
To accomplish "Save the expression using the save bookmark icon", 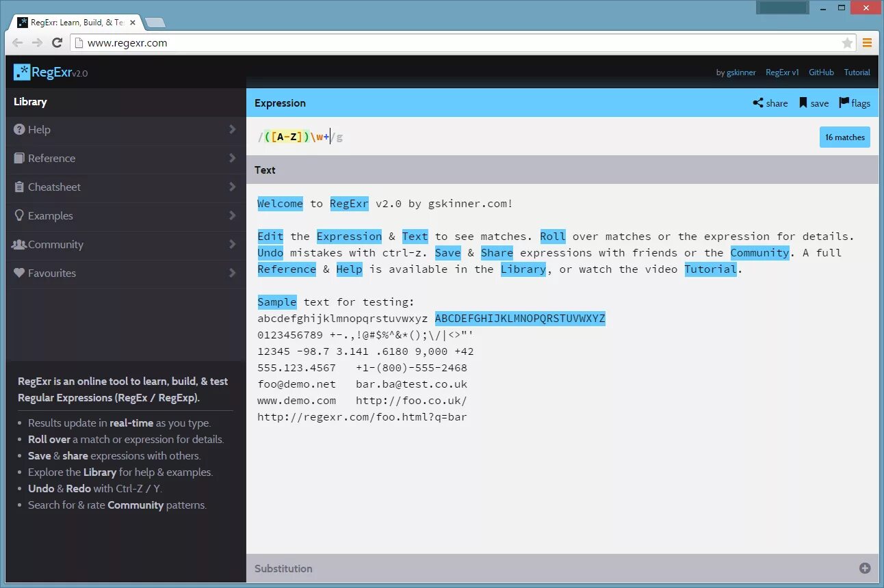I will coord(803,103).
